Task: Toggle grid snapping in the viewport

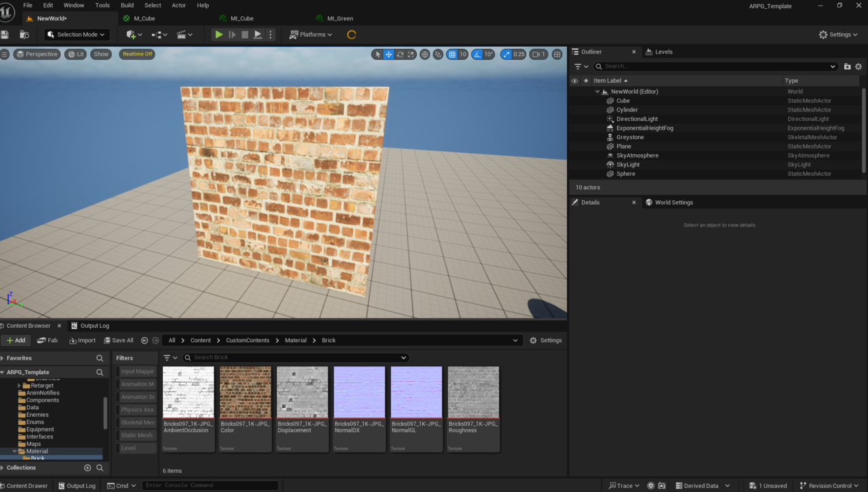Action: [x=452, y=54]
